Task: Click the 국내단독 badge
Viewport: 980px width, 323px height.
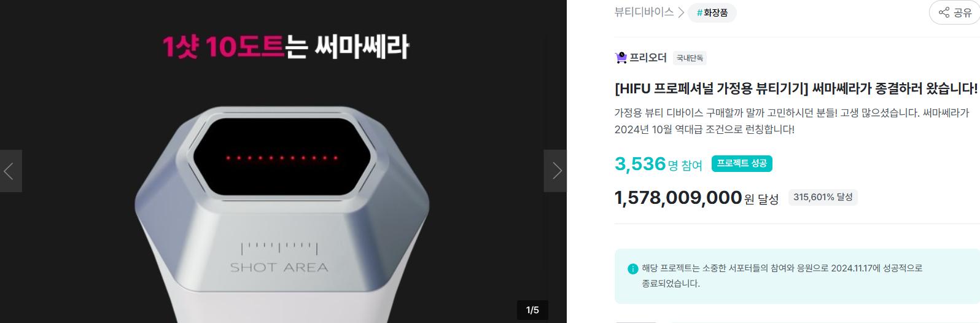Action: (690, 58)
